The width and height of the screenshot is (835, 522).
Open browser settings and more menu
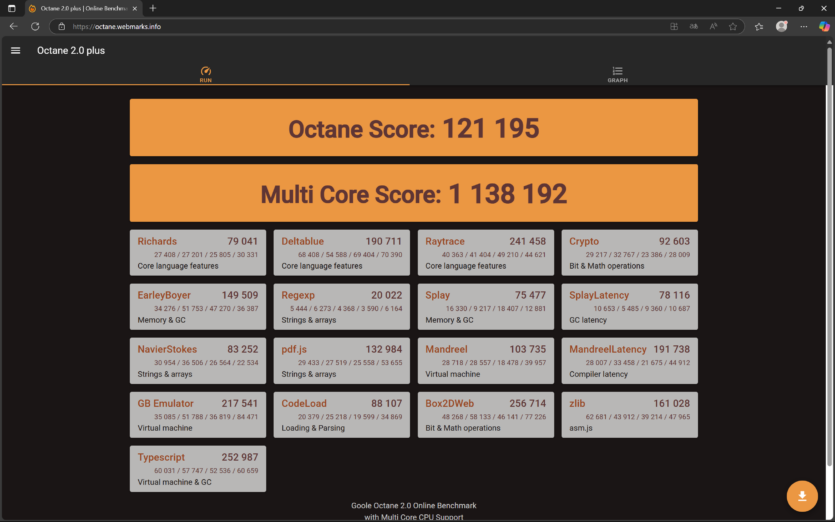tap(804, 26)
